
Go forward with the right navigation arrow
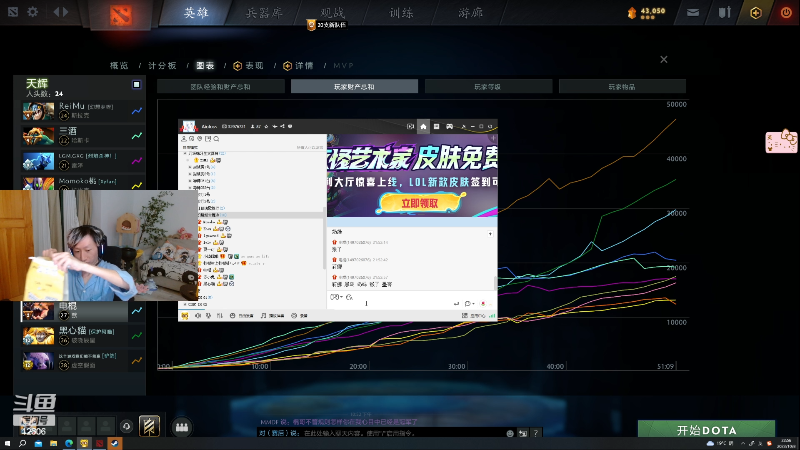pyautogui.click(x=65, y=11)
